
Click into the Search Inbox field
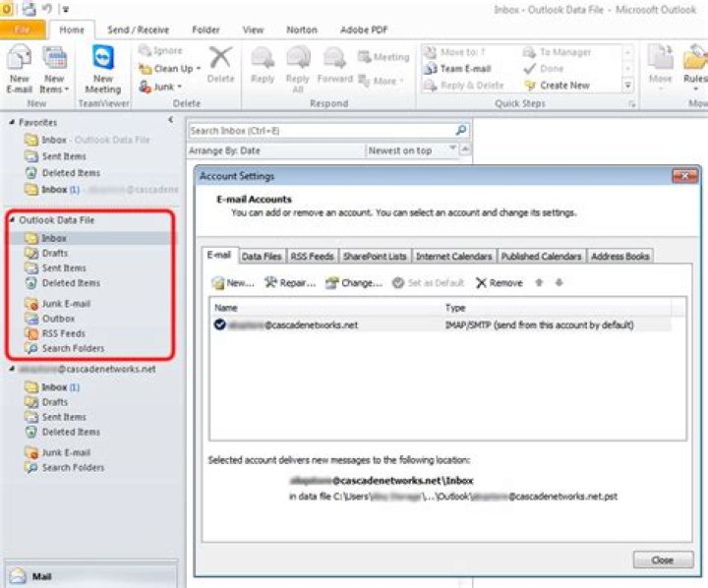(321, 131)
